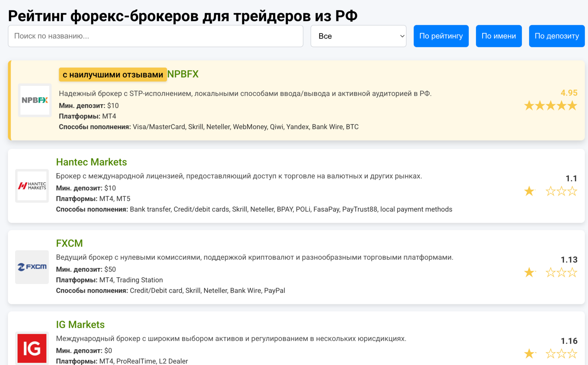This screenshot has width=588, height=365.
Task: Sort brokers with 'По имени' button
Action: point(499,36)
